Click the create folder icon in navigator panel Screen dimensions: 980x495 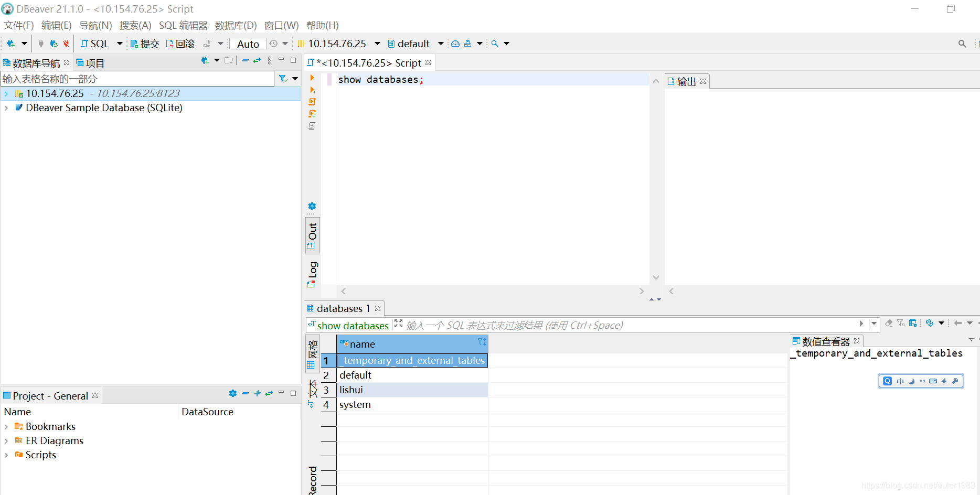(x=229, y=61)
